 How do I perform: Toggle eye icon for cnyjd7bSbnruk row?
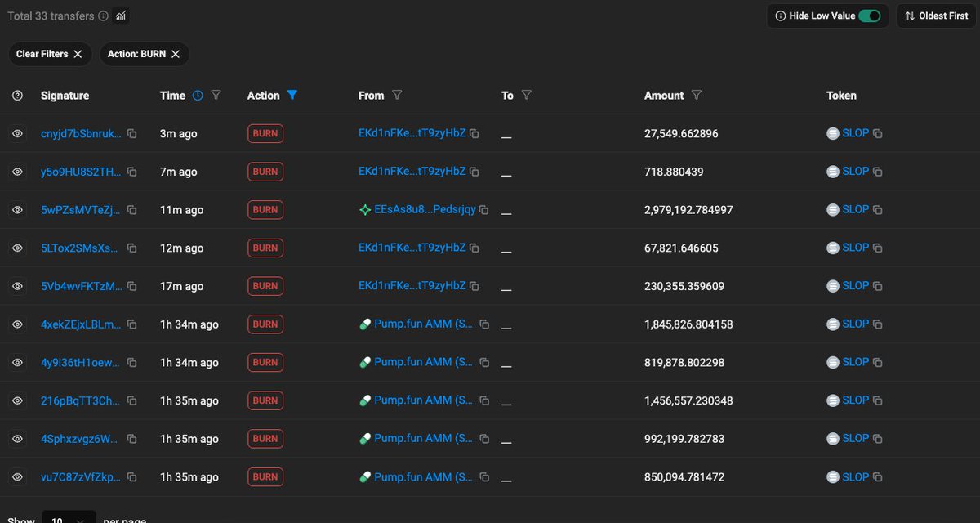(x=17, y=133)
